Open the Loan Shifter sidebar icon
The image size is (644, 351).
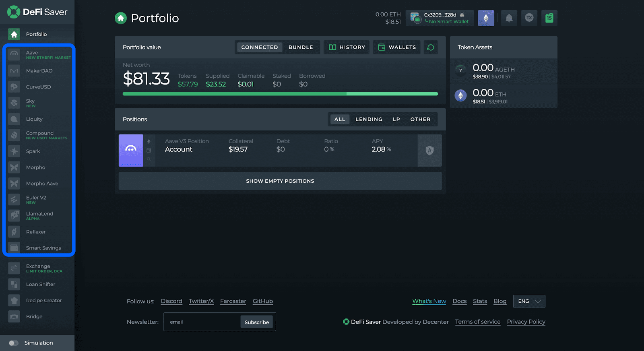(x=14, y=284)
